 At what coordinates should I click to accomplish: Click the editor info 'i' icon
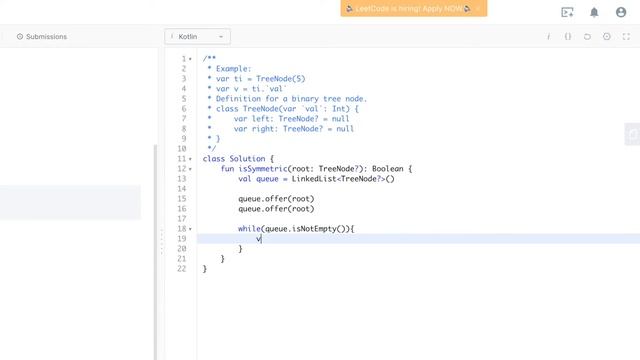pyautogui.click(x=549, y=37)
